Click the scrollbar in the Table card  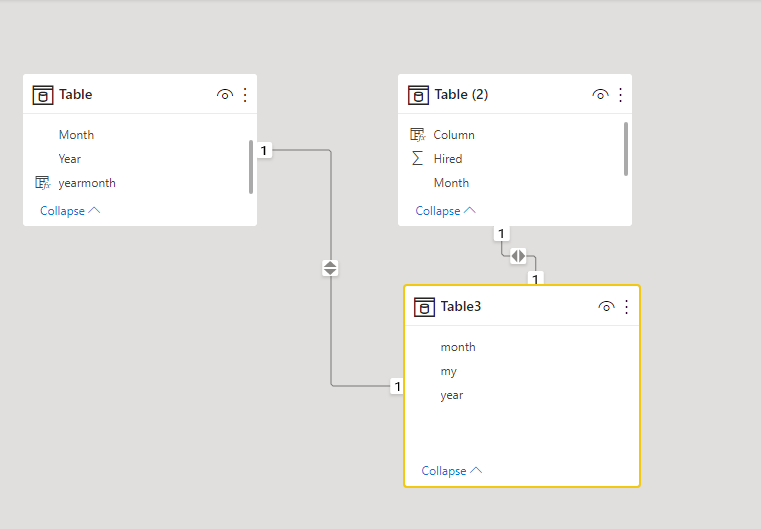coord(251,167)
